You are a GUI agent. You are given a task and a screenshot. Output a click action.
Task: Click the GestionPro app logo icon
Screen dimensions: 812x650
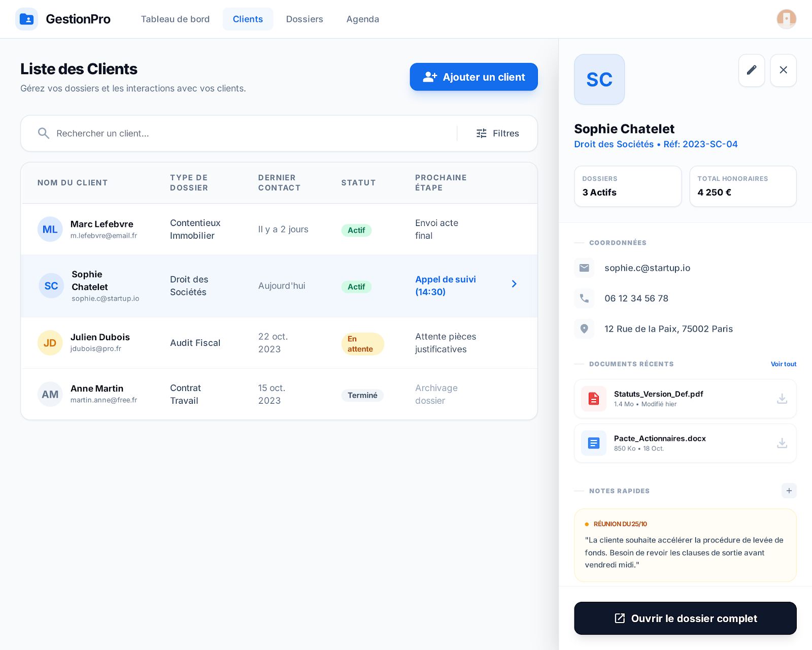coord(26,19)
